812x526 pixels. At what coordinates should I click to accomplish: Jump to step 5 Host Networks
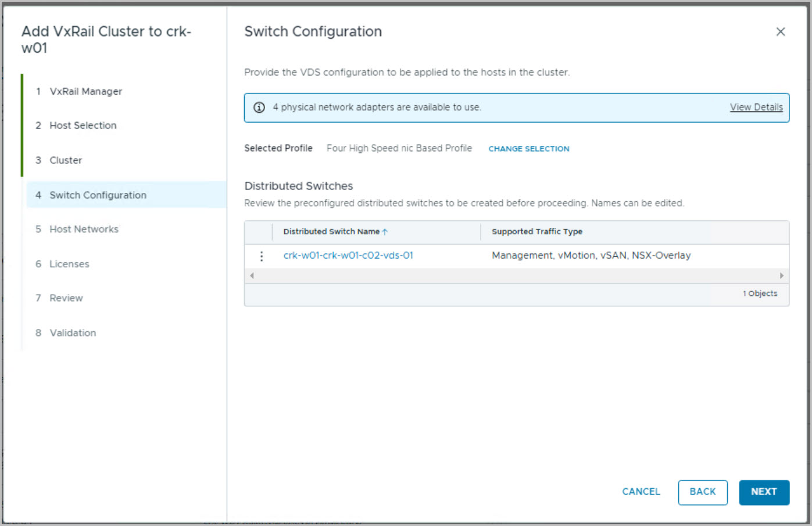(84, 230)
